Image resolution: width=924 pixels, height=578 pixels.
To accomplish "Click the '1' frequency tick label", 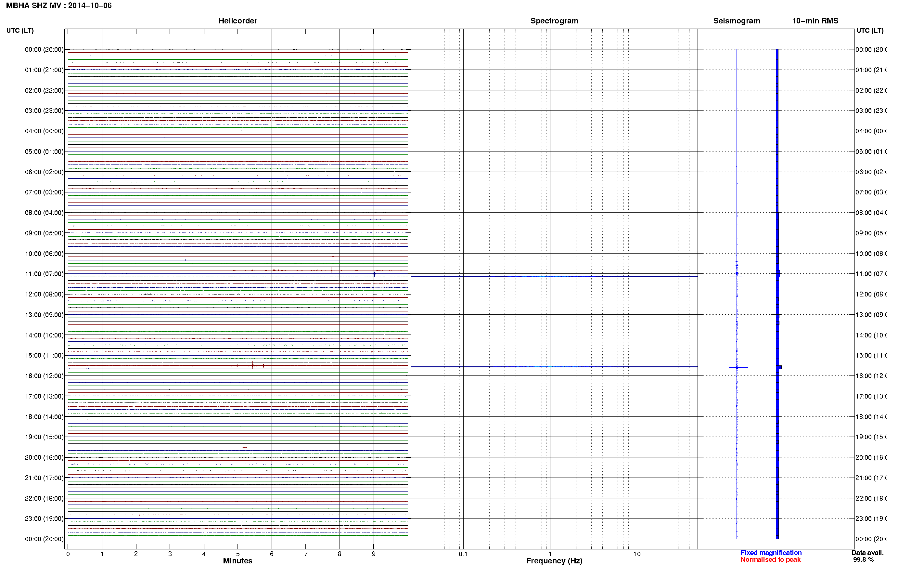I will pos(550,554).
